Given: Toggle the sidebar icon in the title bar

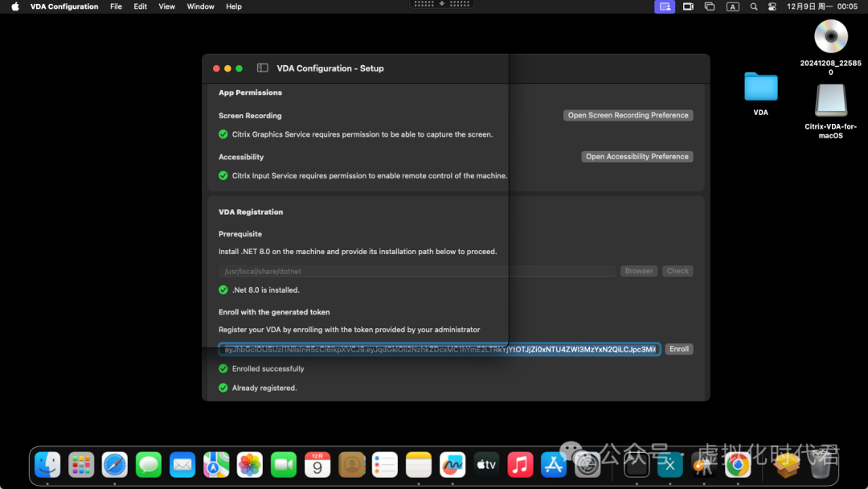Looking at the screenshot, I should coord(262,68).
